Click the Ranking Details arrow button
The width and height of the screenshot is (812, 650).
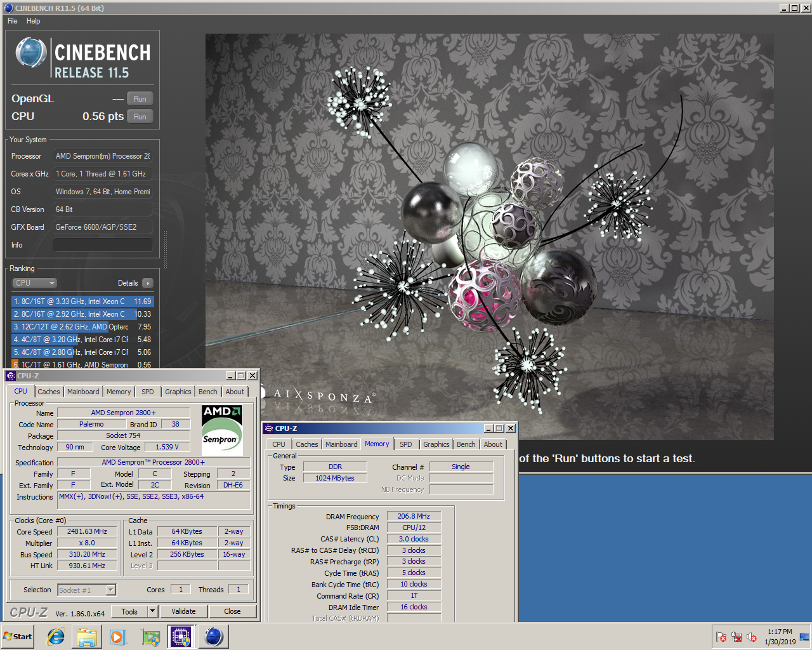pos(148,283)
